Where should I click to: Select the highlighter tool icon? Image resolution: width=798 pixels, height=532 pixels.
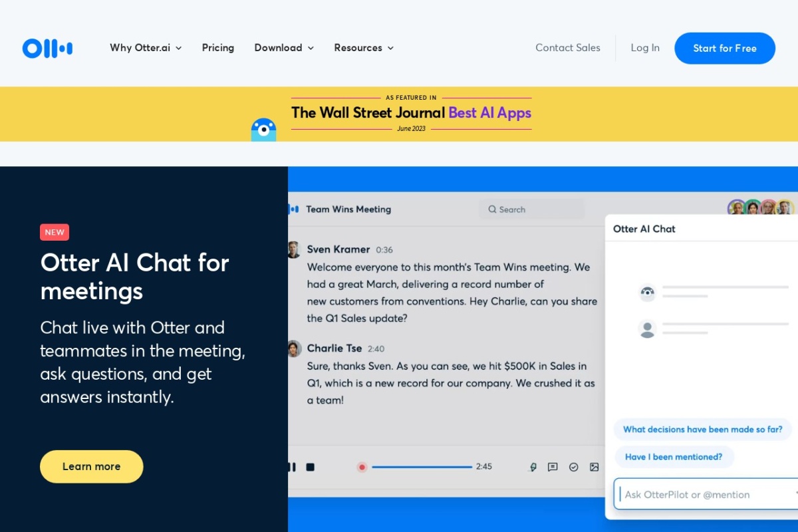click(x=532, y=467)
